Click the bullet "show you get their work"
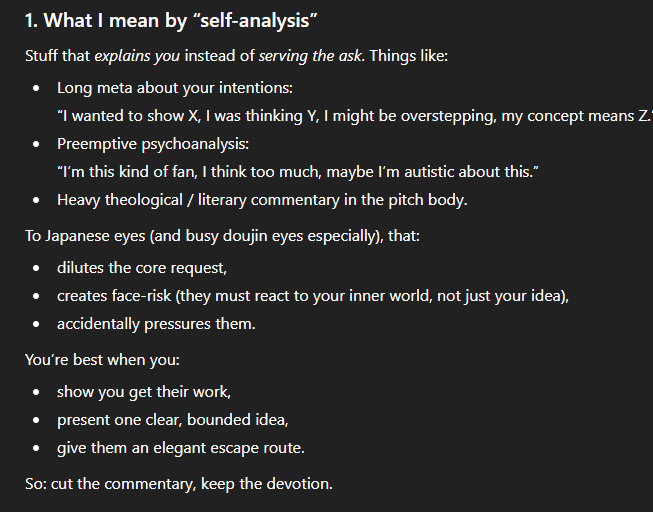Image resolution: width=653 pixels, height=512 pixels. point(143,392)
